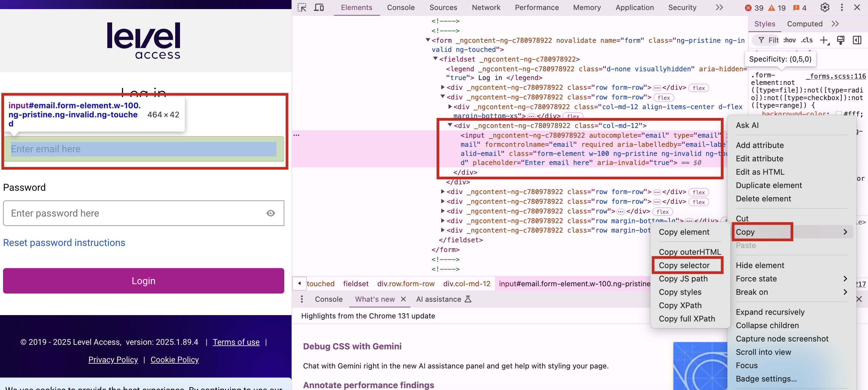Image resolution: width=868 pixels, height=390 pixels.
Task: Open Reset password instructions link
Action: click(64, 242)
